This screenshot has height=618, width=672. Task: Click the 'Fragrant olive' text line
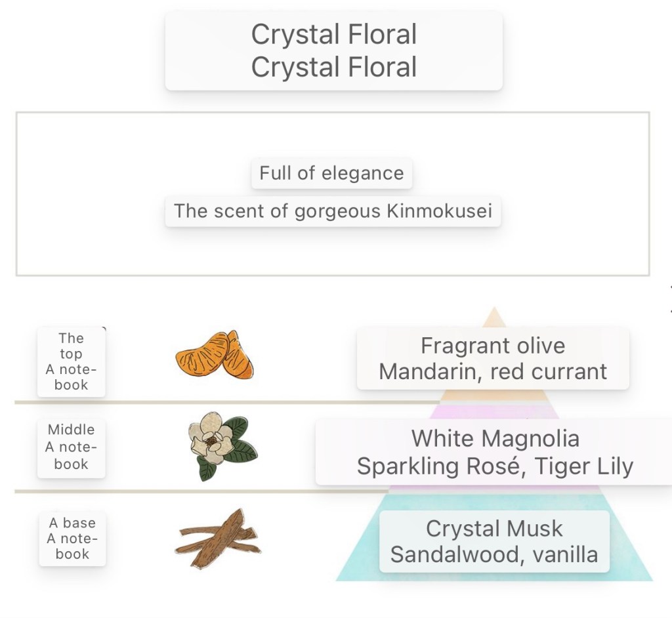492,345
